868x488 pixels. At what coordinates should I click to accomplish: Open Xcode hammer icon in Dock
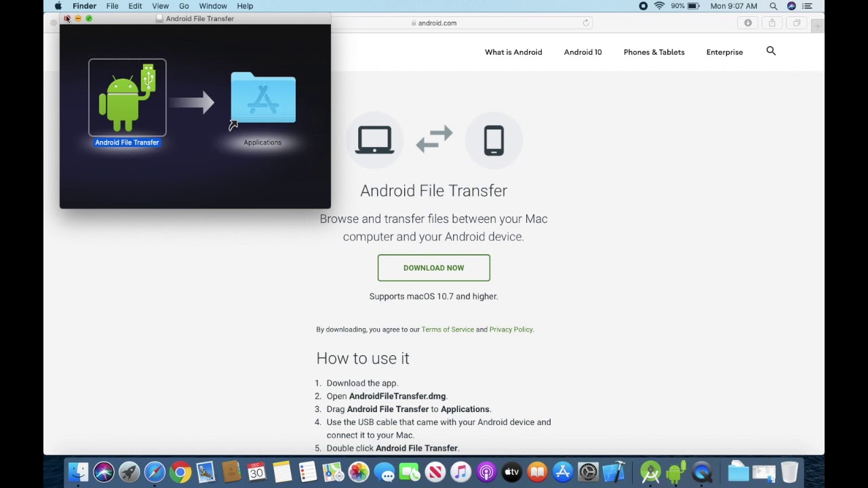[x=614, y=472]
